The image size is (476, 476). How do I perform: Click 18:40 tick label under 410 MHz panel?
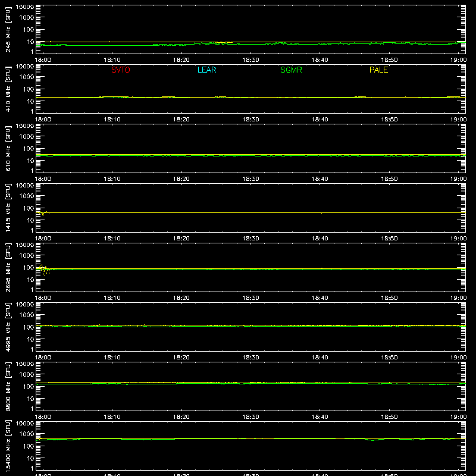coord(320,120)
